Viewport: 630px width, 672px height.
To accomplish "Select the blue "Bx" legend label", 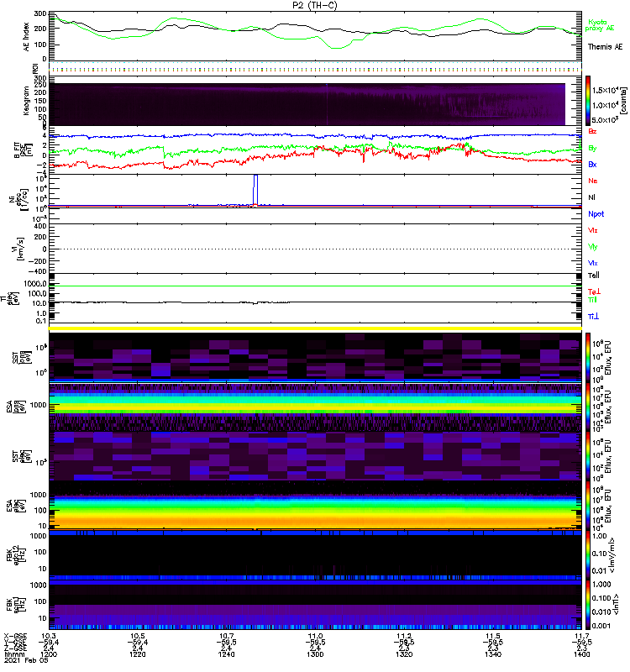I will (592, 165).
